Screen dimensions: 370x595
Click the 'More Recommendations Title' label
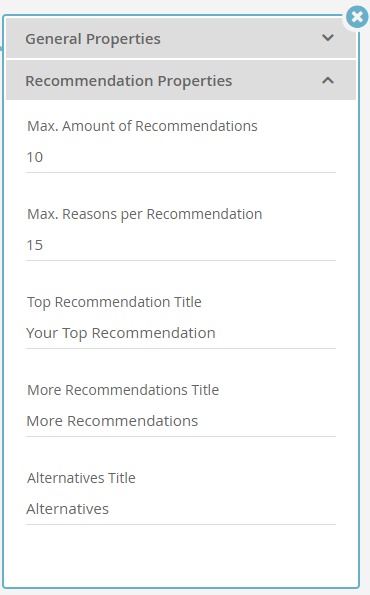click(x=123, y=390)
